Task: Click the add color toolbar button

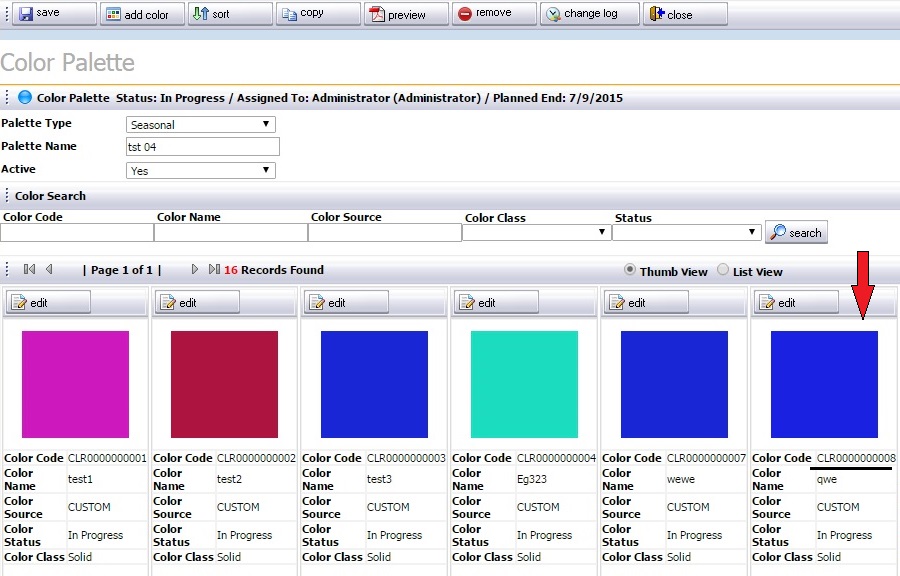Action: click(x=140, y=14)
